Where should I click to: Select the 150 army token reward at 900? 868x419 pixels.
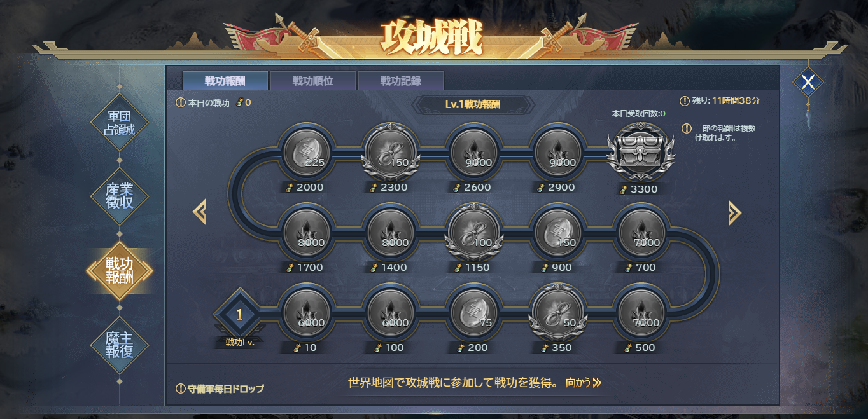(x=557, y=232)
